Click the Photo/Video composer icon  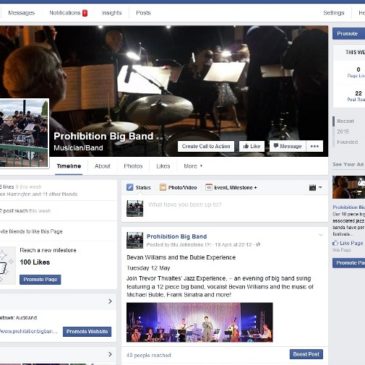[163, 188]
